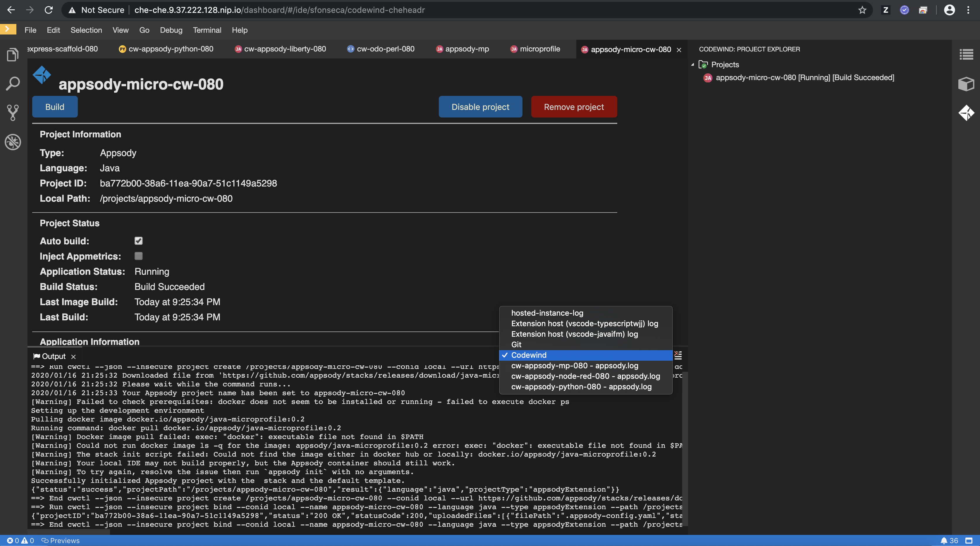Select the Codewind icon on the right edge

tap(966, 113)
